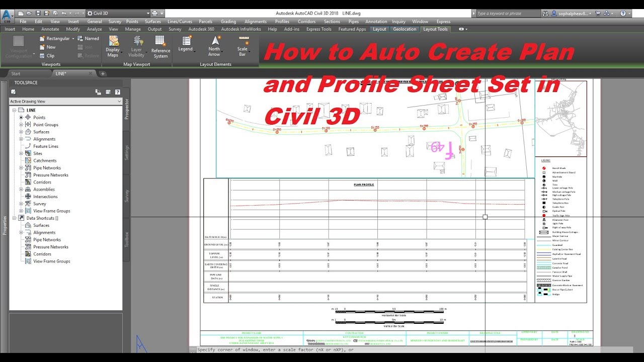Switch to the Geolocation ribbon tab
The image size is (644, 362).
(x=405, y=29)
